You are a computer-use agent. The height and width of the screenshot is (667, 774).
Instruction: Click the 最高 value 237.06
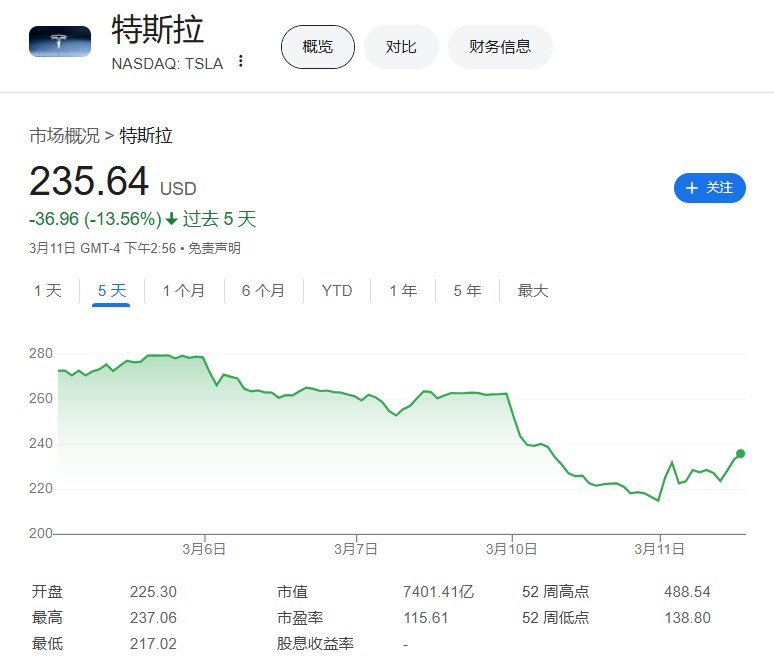[x=153, y=618]
